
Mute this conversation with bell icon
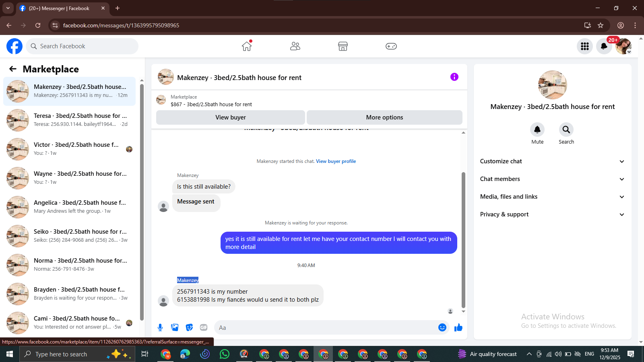pos(537,130)
